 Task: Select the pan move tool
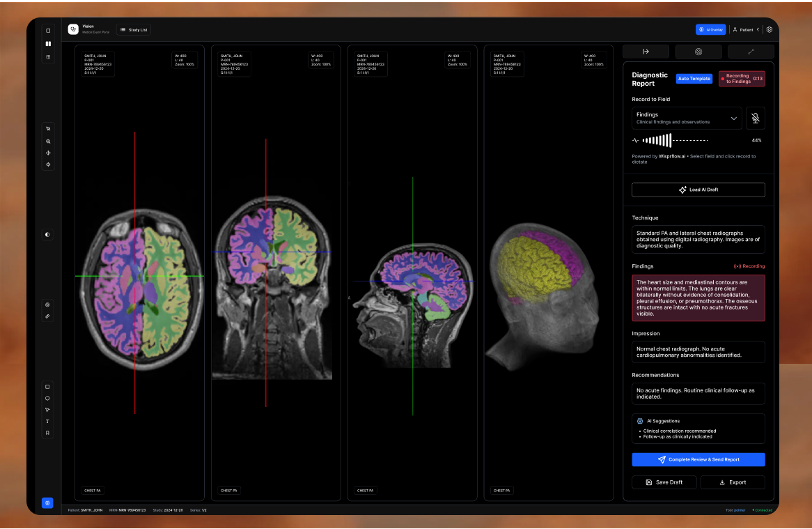click(x=47, y=153)
